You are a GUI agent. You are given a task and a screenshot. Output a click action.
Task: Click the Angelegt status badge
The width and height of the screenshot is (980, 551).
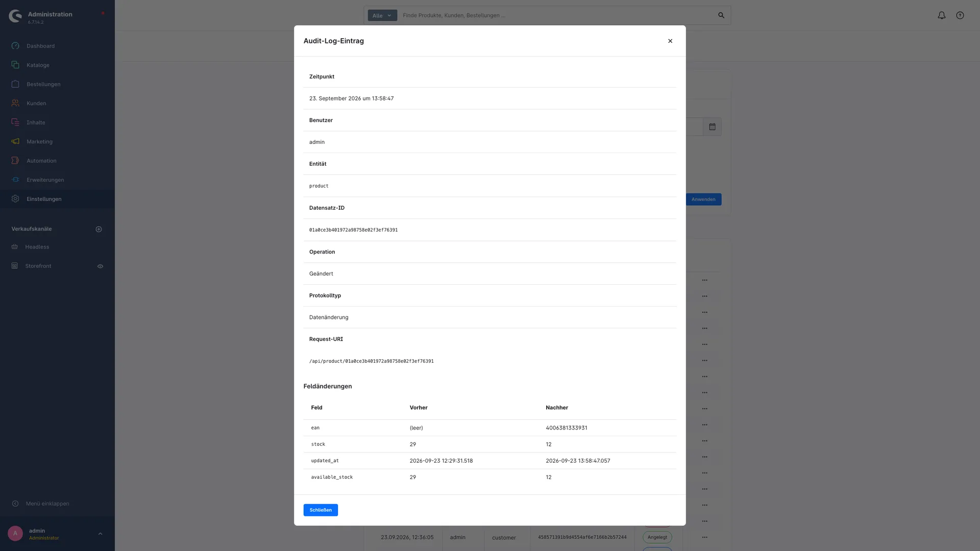(657, 537)
